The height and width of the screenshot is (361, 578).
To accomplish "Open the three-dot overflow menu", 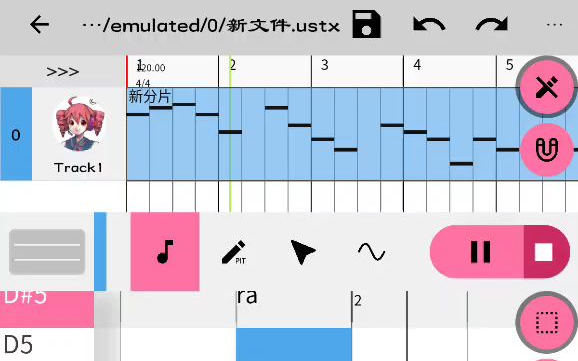I will coord(554,25).
